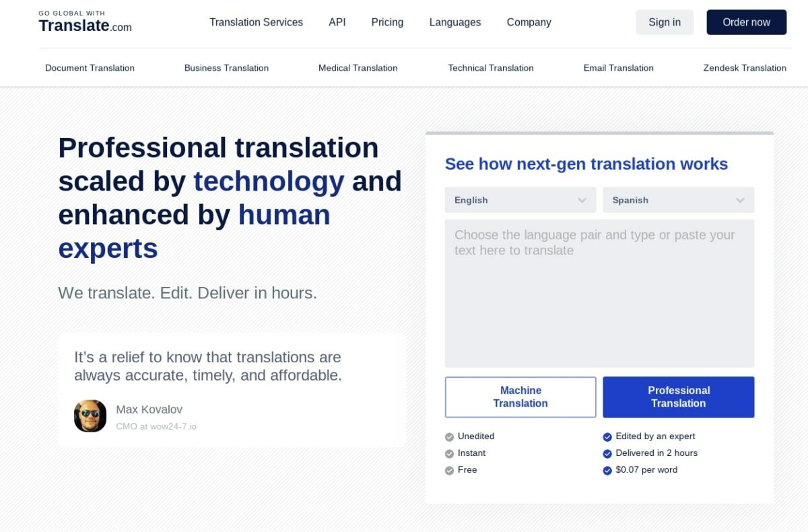This screenshot has width=808, height=532.
Task: Open the Pricing menu item
Action: tap(386, 22)
